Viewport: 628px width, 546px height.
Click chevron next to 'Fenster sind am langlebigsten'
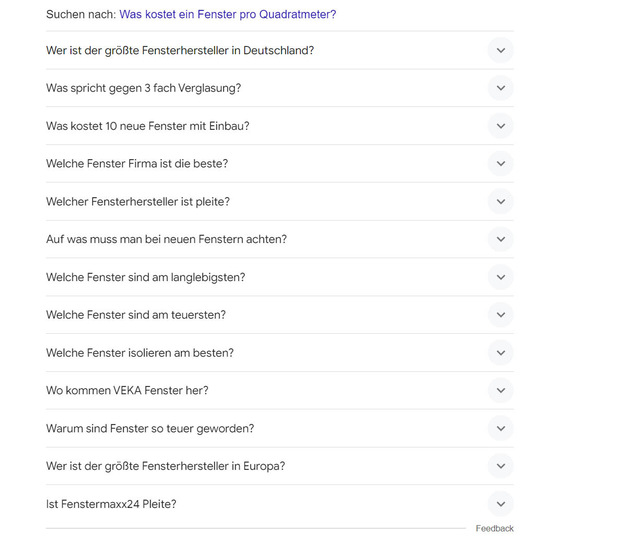tap(501, 277)
